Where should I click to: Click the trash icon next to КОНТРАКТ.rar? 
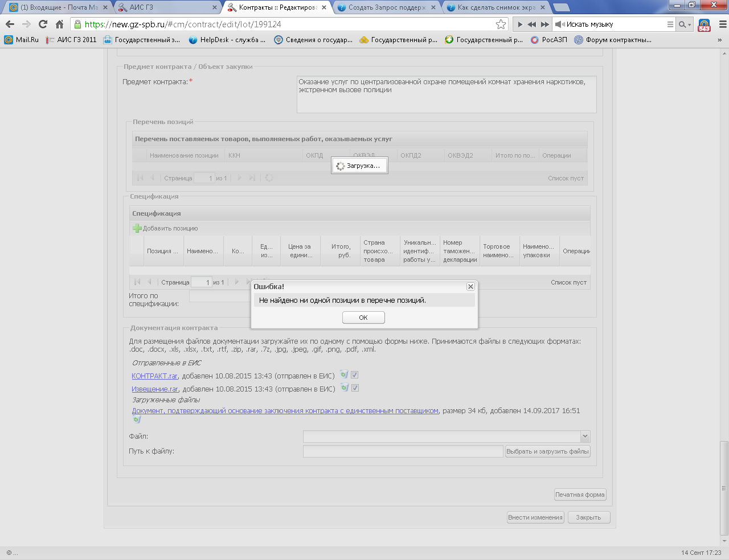coord(344,374)
